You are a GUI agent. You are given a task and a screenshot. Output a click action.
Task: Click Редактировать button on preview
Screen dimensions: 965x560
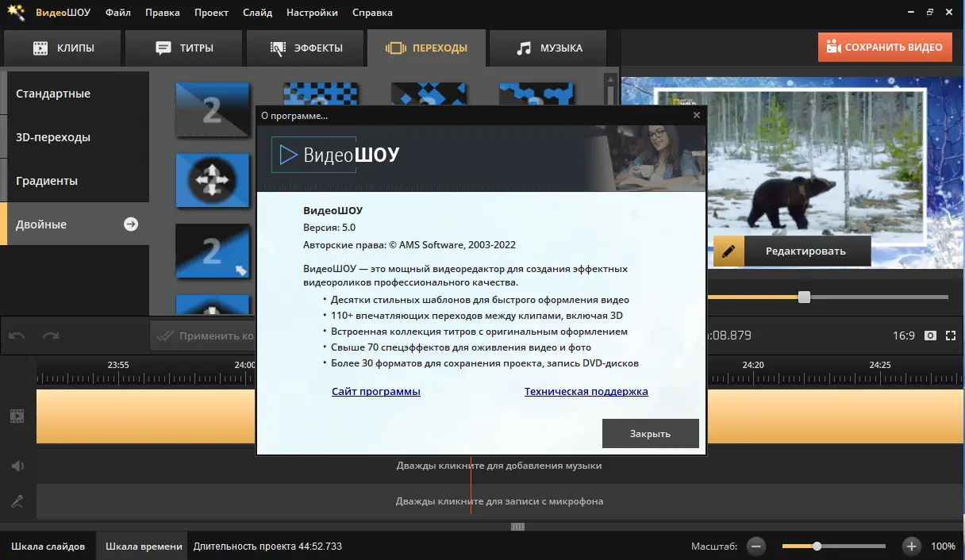[x=792, y=251]
